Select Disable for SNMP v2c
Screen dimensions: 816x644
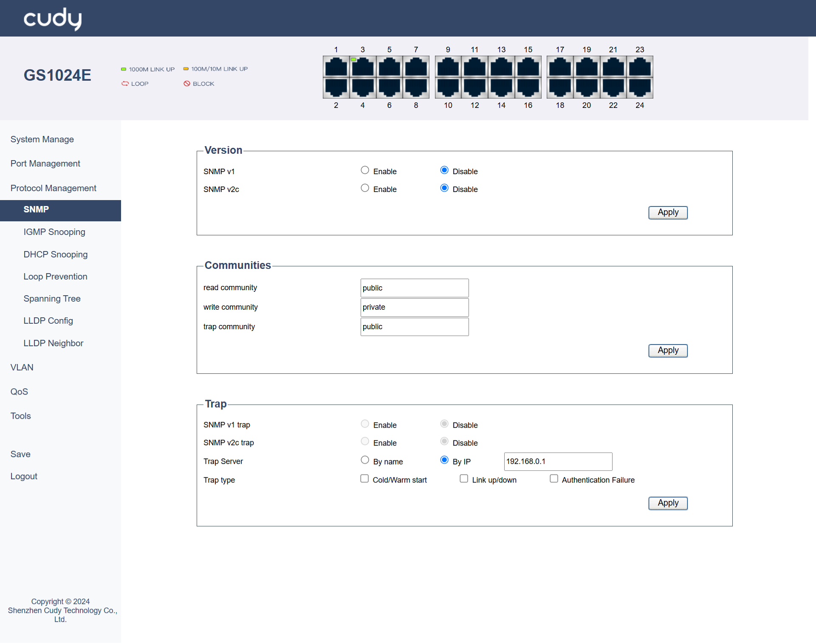tap(444, 188)
